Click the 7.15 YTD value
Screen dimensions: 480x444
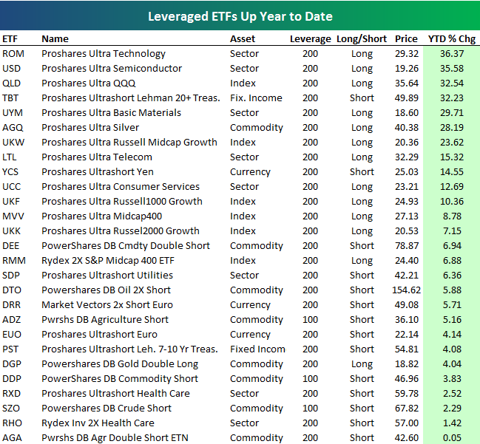point(452,231)
